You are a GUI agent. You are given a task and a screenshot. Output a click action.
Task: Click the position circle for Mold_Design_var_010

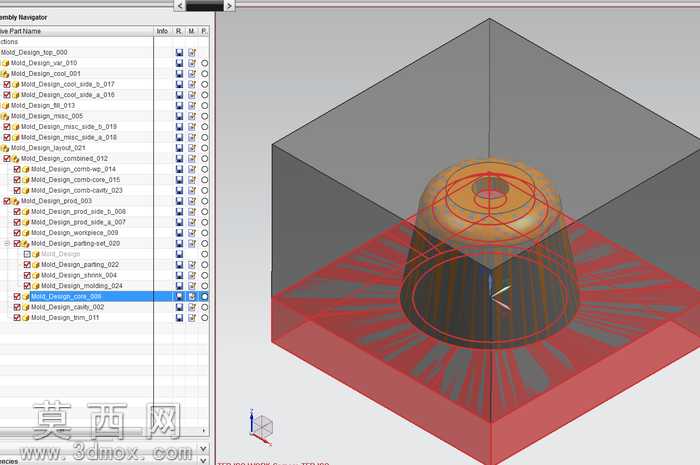click(204, 63)
